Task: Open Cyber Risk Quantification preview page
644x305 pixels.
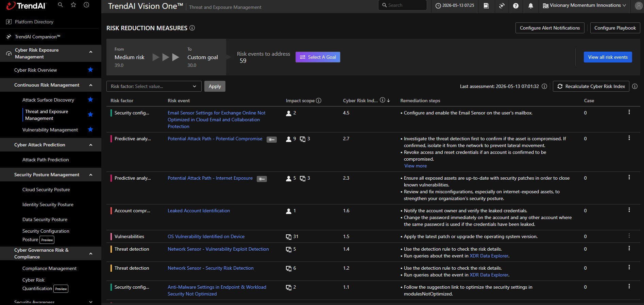Action: pyautogui.click(x=45, y=284)
